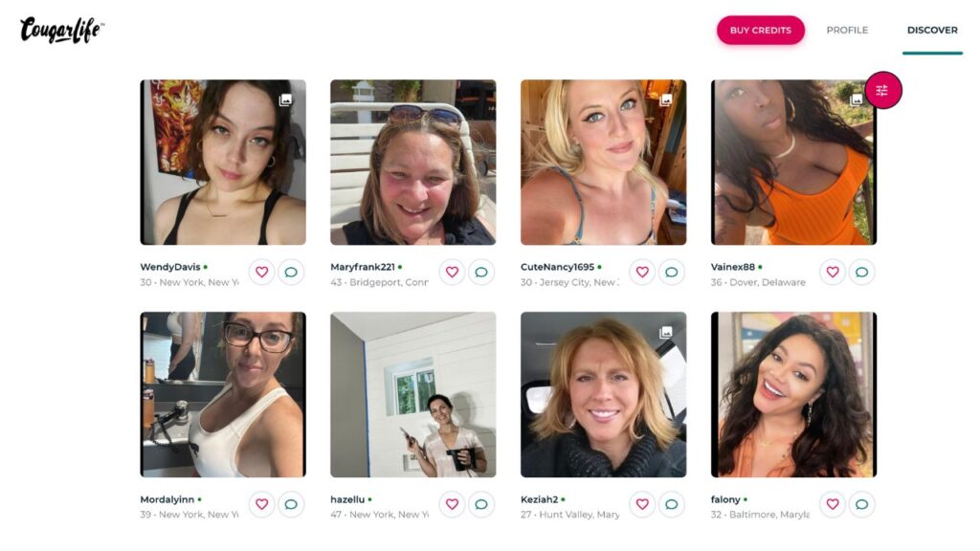Message WendyDavis with chat bubble icon
This screenshot has height=551, width=980.
(x=291, y=273)
